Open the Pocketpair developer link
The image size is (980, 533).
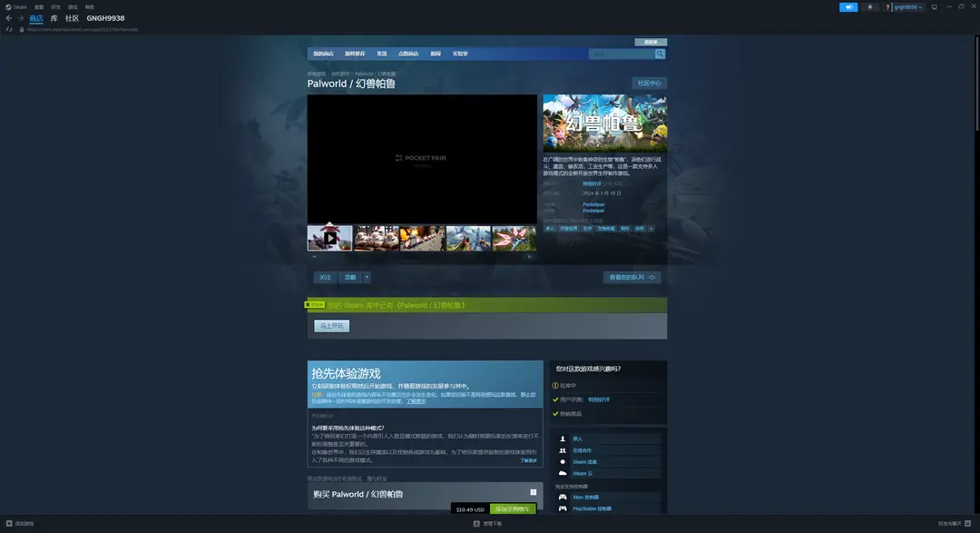tap(593, 204)
